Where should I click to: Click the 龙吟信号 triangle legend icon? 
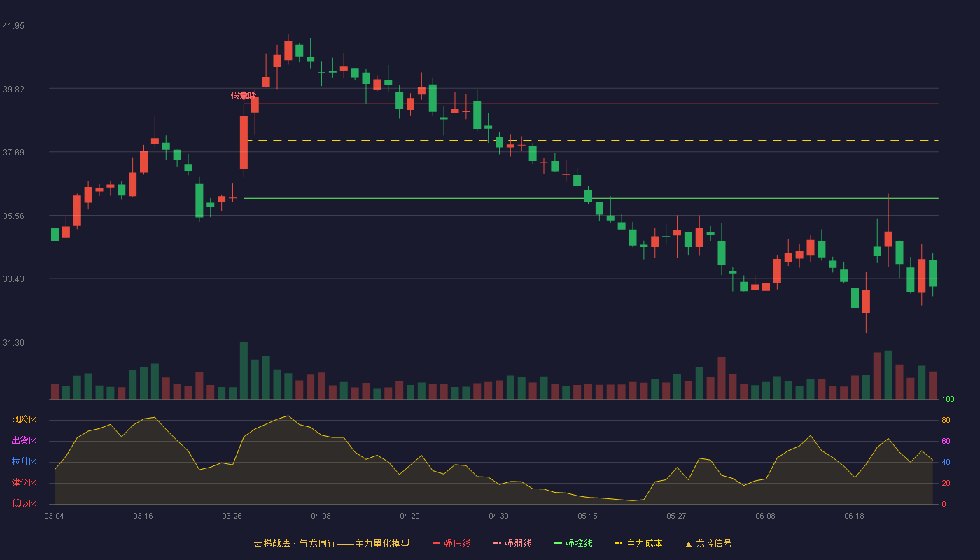pos(688,543)
